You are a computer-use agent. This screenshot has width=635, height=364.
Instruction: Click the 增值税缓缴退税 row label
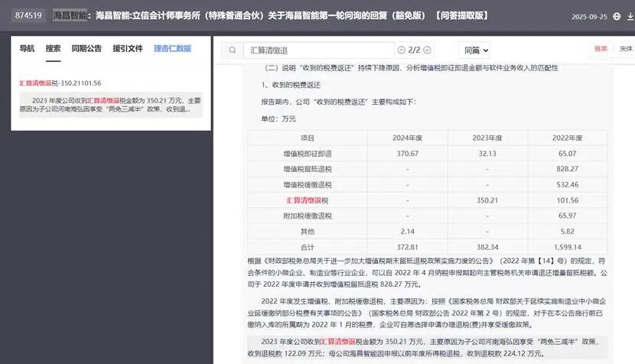coord(308,185)
